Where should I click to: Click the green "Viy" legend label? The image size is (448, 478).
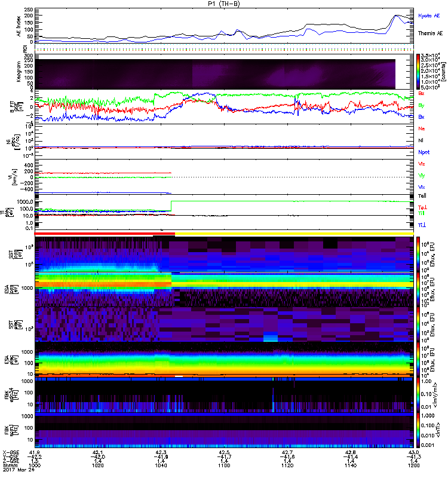click(421, 176)
